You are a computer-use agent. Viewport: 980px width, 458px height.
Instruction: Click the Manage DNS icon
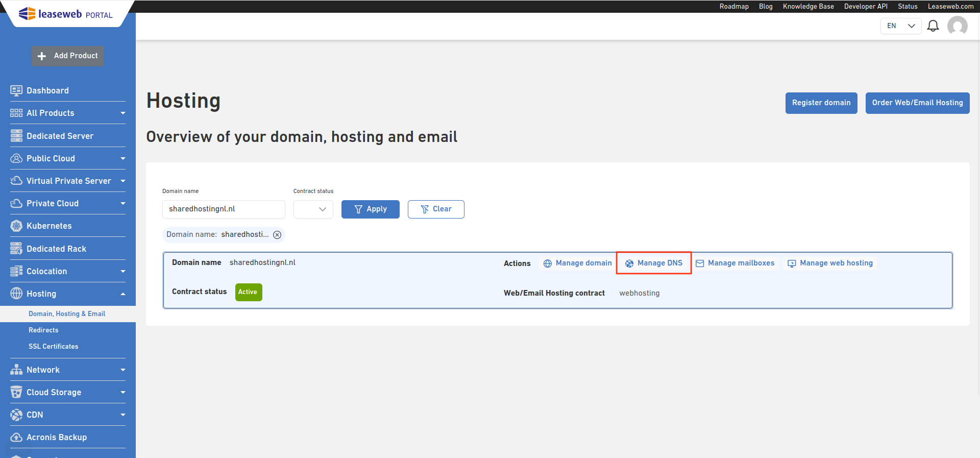coord(629,263)
